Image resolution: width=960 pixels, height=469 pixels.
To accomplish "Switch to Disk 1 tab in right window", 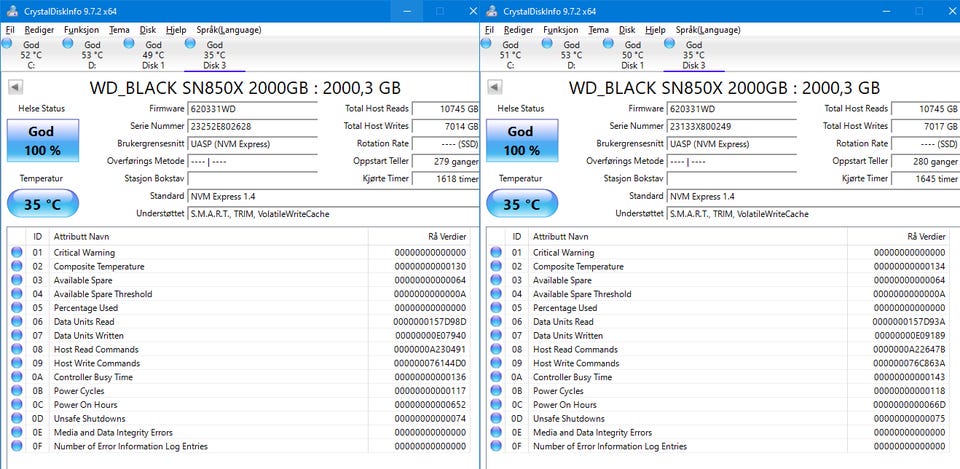I will click(x=633, y=55).
